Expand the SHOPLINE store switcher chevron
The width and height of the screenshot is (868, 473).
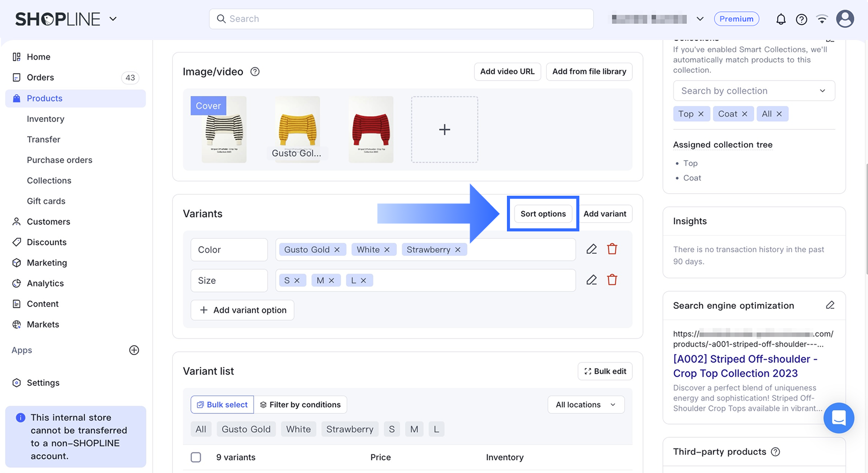pos(113,19)
